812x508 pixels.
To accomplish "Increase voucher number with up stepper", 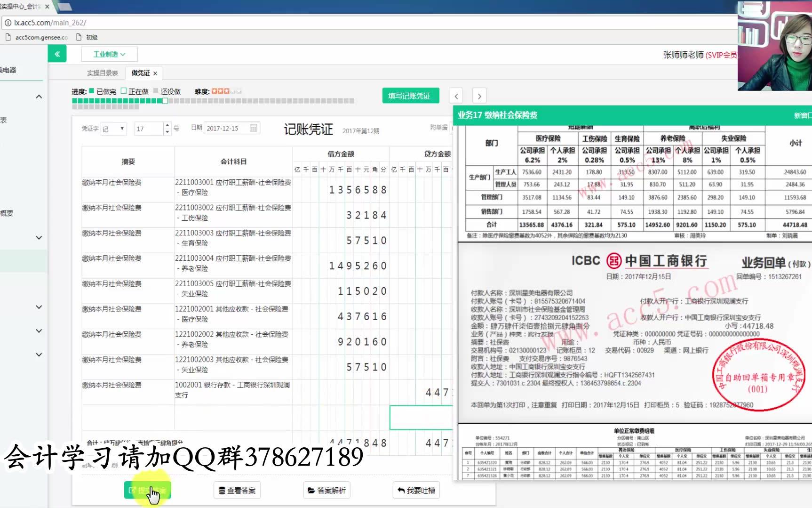I will coord(167,125).
